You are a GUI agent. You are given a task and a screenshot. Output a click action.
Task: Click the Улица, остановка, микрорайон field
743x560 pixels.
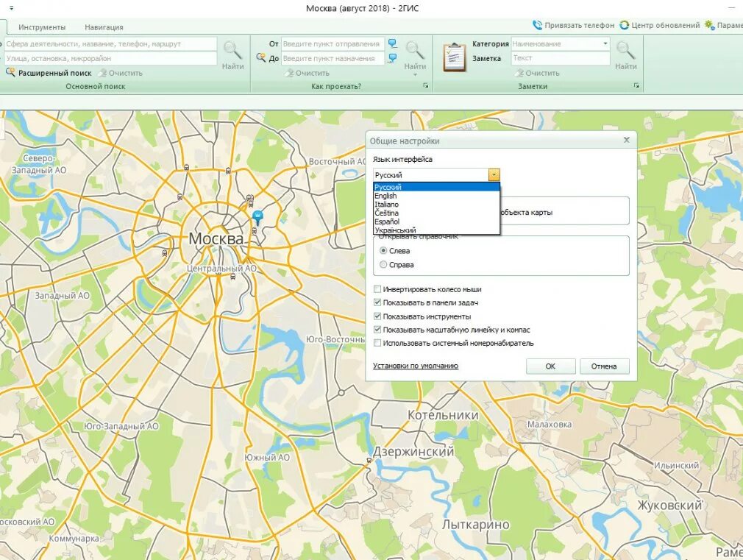click(110, 58)
